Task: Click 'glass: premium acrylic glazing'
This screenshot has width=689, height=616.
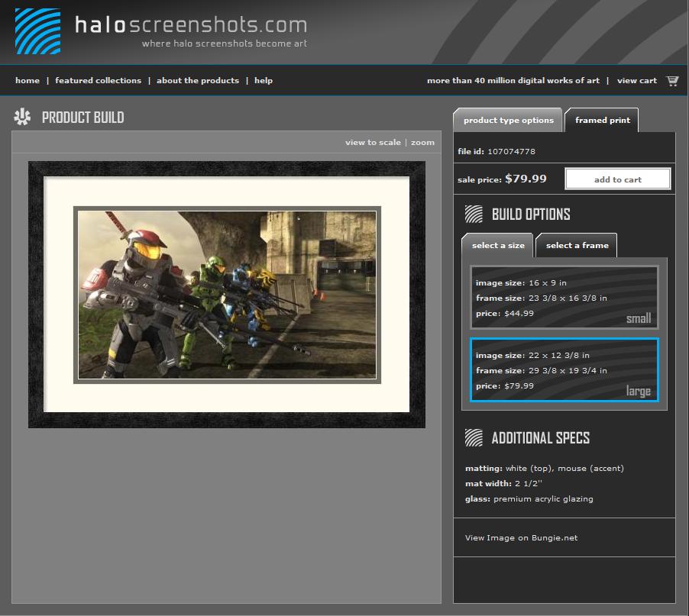Action: (x=529, y=498)
